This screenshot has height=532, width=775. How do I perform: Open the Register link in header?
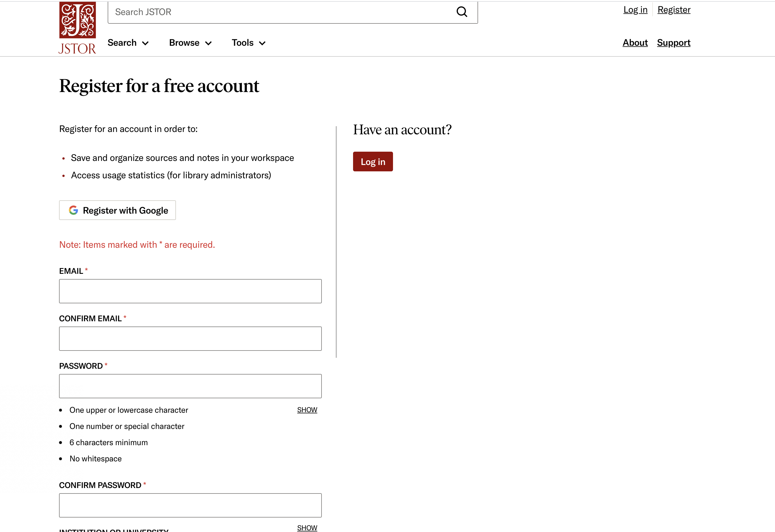coord(674,10)
